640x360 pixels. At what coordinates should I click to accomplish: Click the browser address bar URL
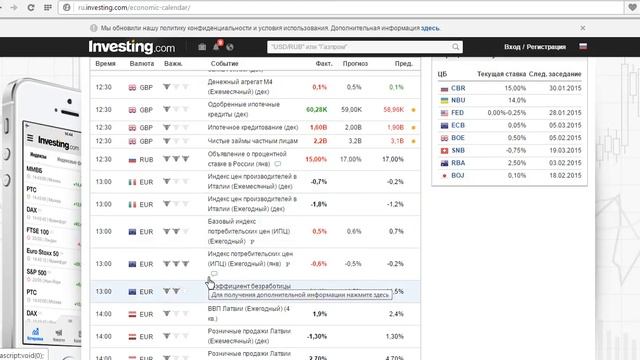click(134, 7)
